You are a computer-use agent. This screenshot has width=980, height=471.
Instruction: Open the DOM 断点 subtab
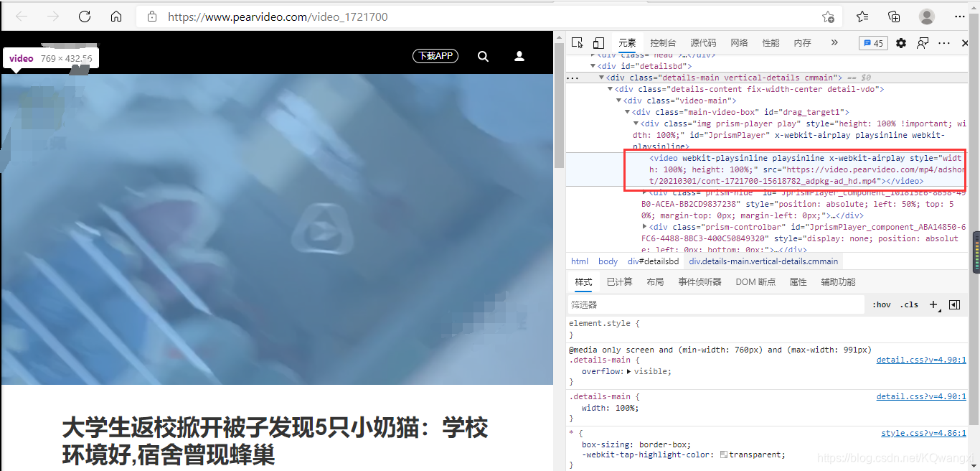755,282
